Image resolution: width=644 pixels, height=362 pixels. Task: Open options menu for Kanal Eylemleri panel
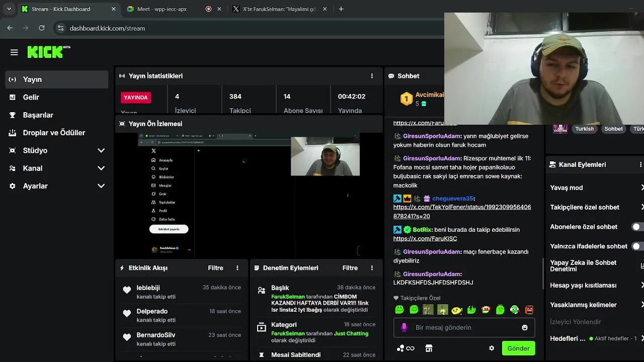[x=640, y=164]
